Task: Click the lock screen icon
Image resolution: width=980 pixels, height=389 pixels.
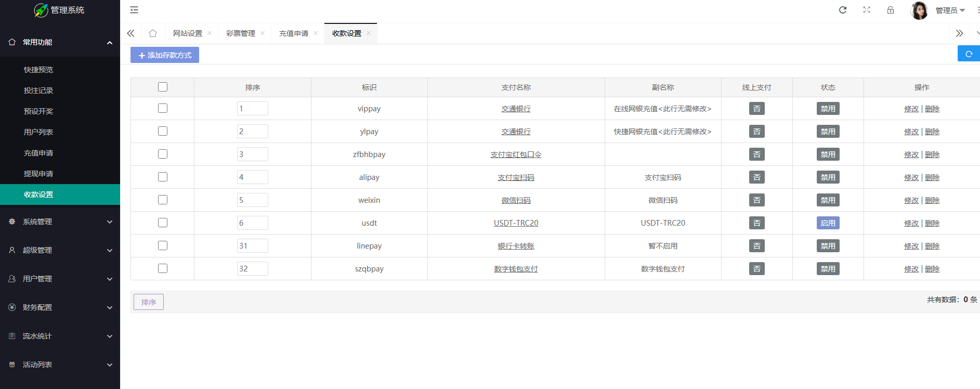Action: click(891, 10)
